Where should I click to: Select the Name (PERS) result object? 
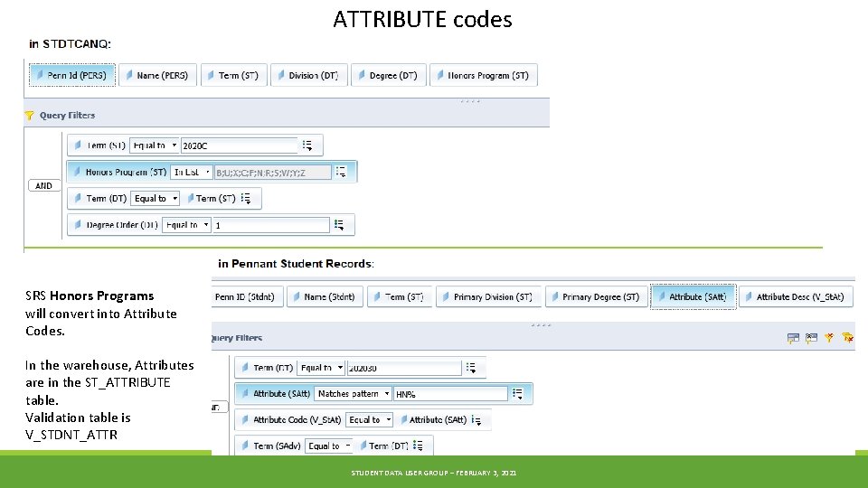pyautogui.click(x=157, y=75)
